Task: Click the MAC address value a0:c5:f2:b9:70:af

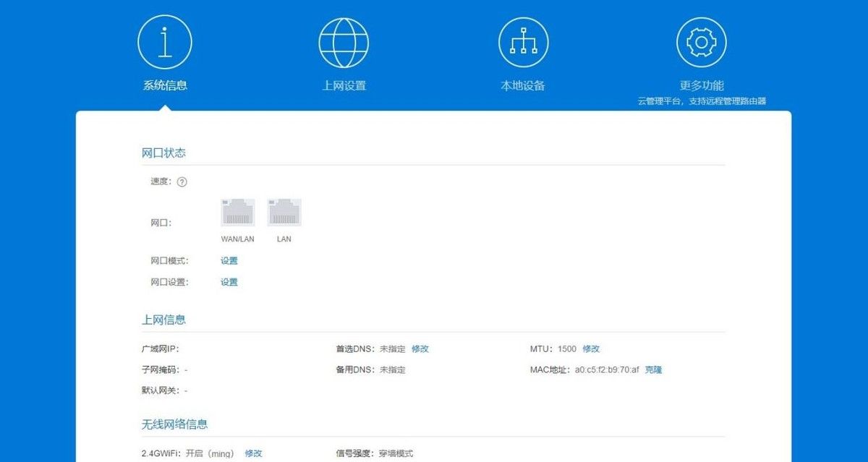Action: click(x=606, y=370)
